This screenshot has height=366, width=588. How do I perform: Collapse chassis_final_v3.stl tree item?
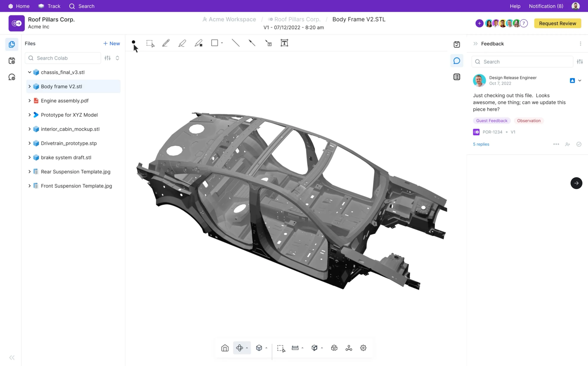30,72
